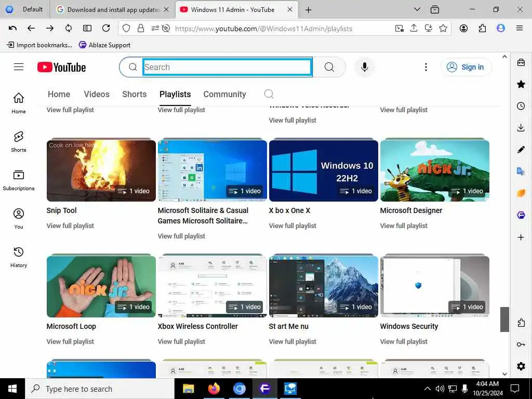Switch to the channel Videos tab
532x399 pixels.
tap(97, 94)
